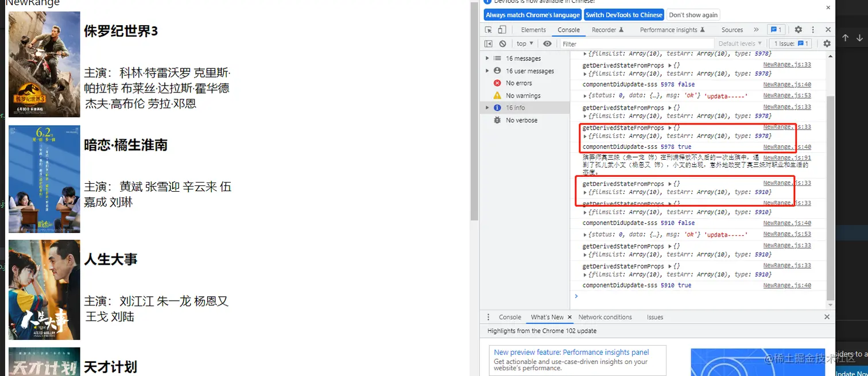Viewport: 868px width, 376px height.
Task: Click the 暗恋·橘生淮南 title text
Action: [126, 145]
